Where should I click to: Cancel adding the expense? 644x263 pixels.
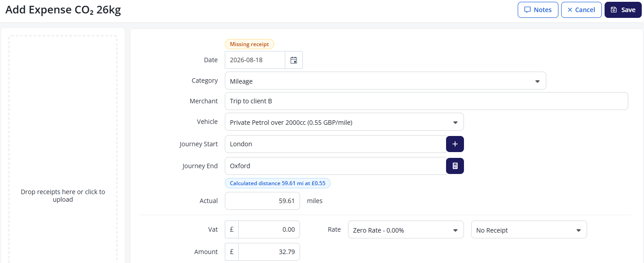(x=581, y=10)
